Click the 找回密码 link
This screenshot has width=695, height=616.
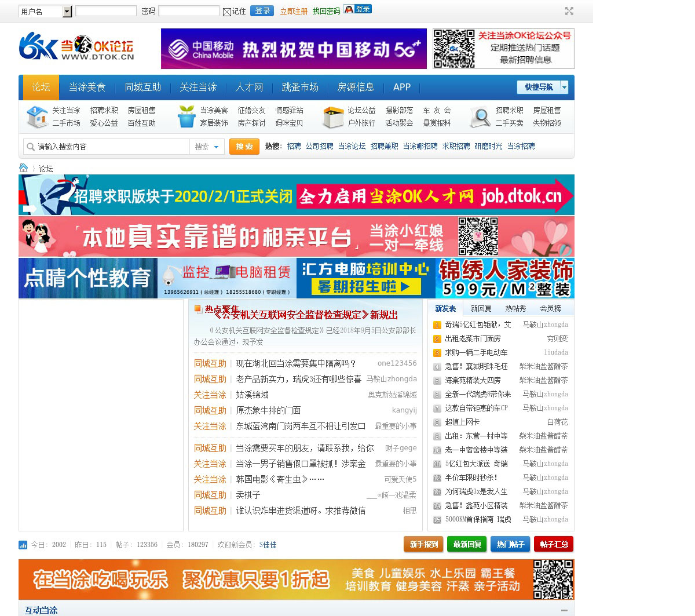326,12
